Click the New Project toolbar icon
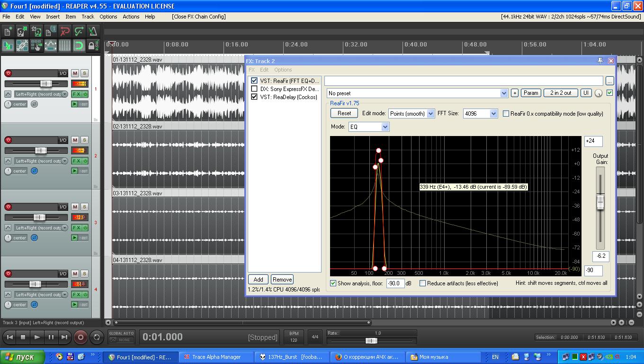The image size is (644, 364). coord(8,31)
